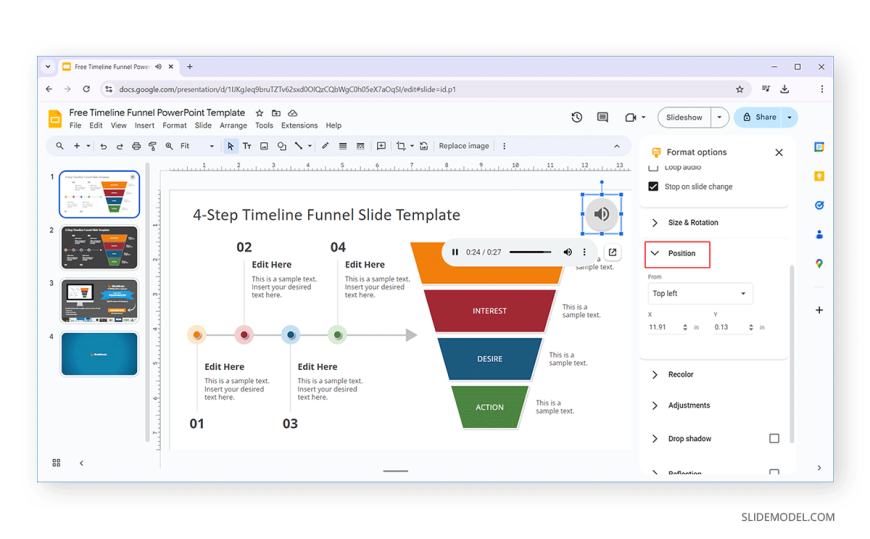Uncheck Stop on slide change
870x539 pixels.
click(653, 187)
